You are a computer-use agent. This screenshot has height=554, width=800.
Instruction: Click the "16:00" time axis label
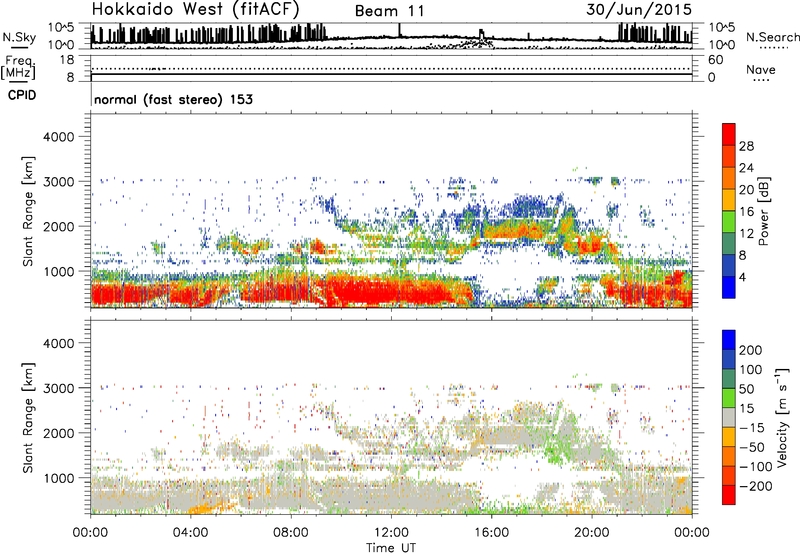[491, 533]
